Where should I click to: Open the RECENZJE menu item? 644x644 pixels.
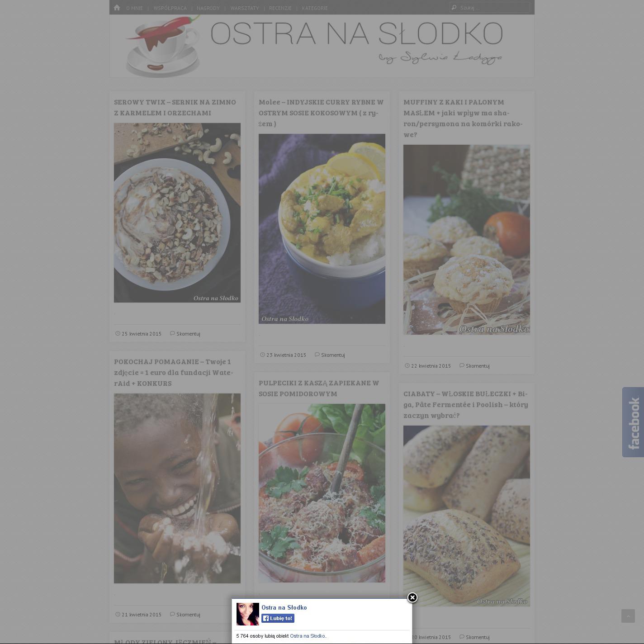pos(280,8)
